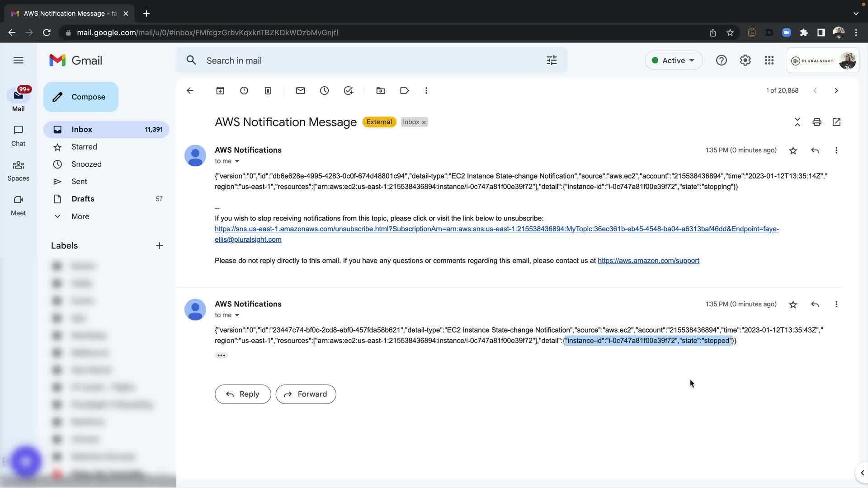The height and width of the screenshot is (488, 868).
Task: Click the Move to folder icon
Action: click(x=381, y=91)
